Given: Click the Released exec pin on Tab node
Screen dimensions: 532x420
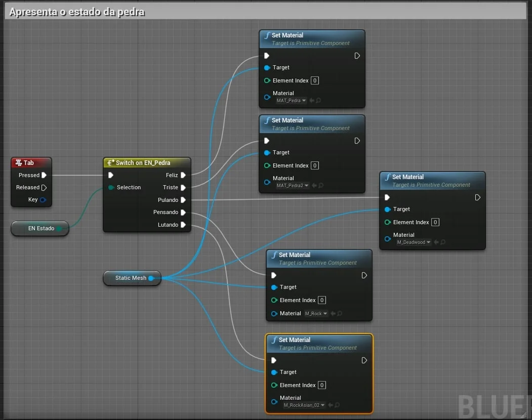Looking at the screenshot, I should [44, 188].
